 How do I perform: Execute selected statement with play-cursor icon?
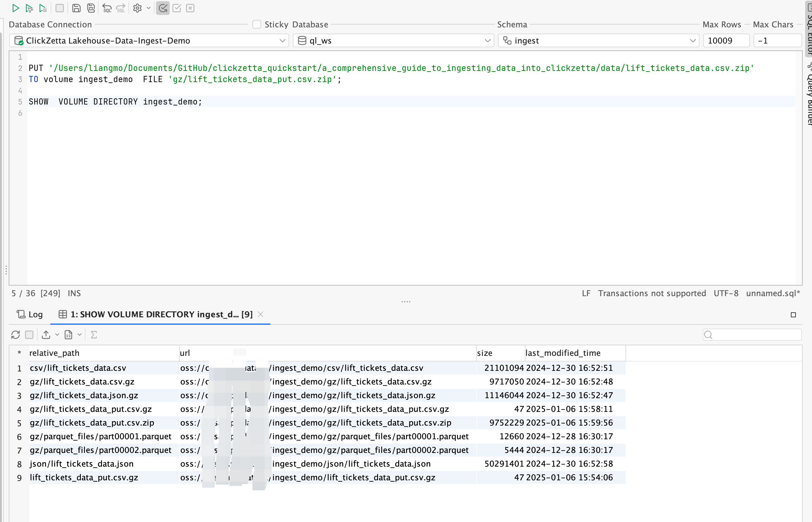[x=29, y=8]
